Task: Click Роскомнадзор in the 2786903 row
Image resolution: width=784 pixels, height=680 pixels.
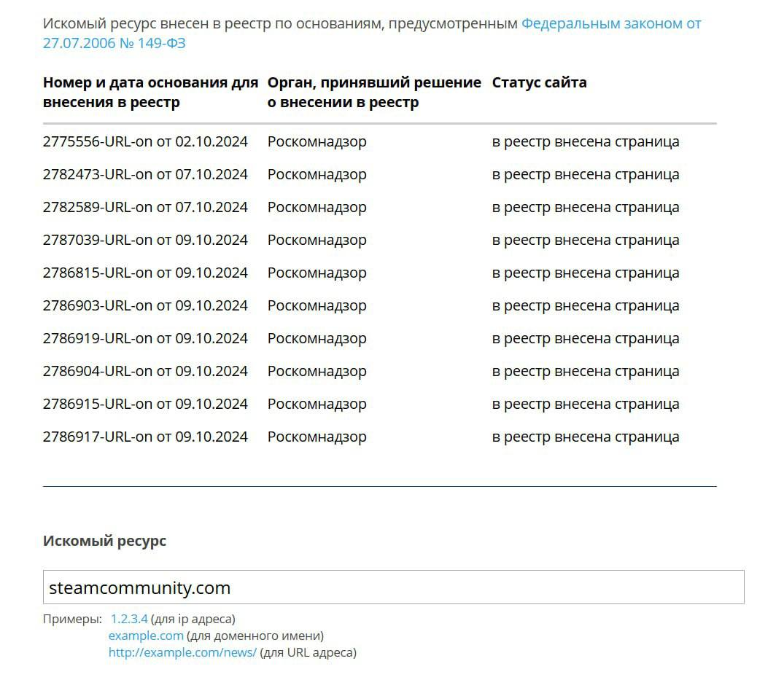Action: pyautogui.click(x=317, y=306)
